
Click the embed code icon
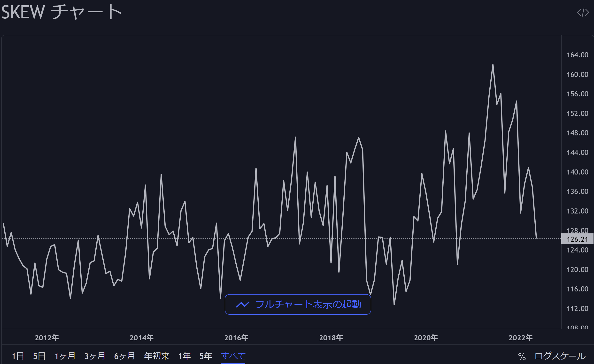point(583,12)
